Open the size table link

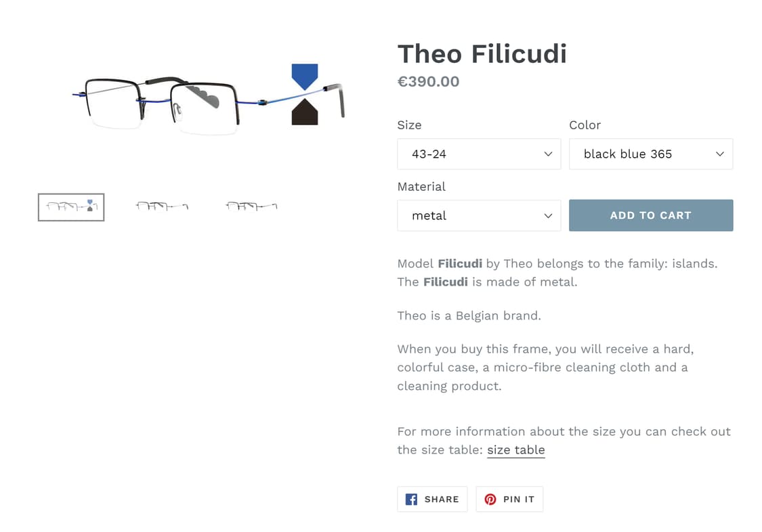coord(515,450)
